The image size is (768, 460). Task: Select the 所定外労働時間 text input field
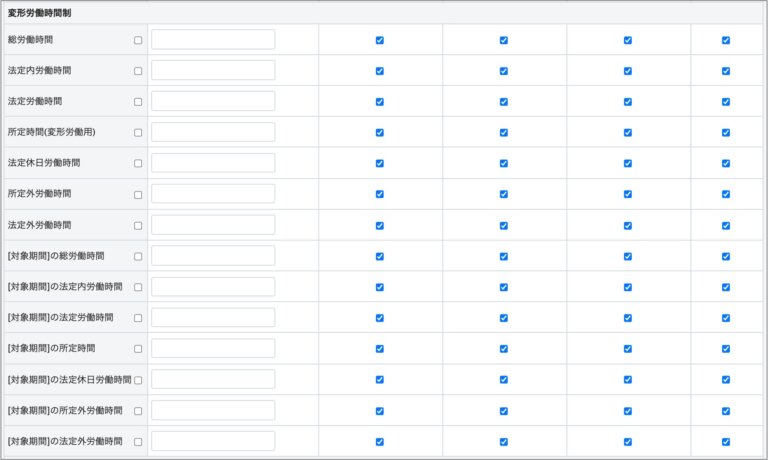click(x=213, y=194)
